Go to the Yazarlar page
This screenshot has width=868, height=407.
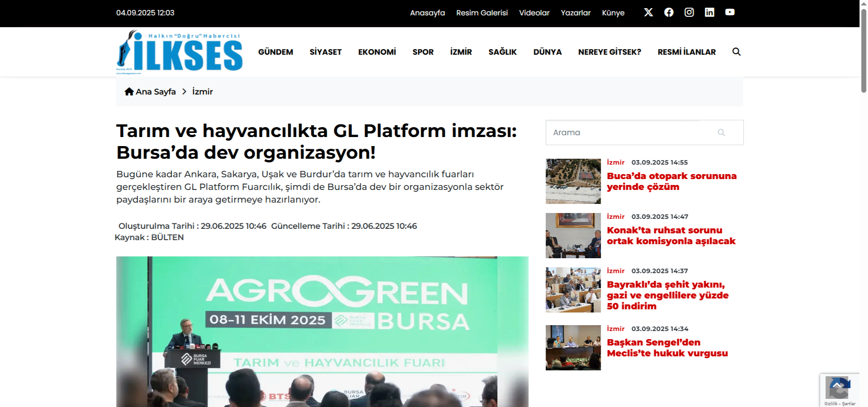pos(576,13)
